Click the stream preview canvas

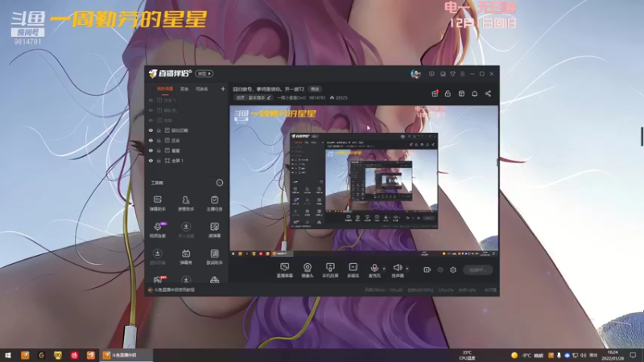coord(364,182)
